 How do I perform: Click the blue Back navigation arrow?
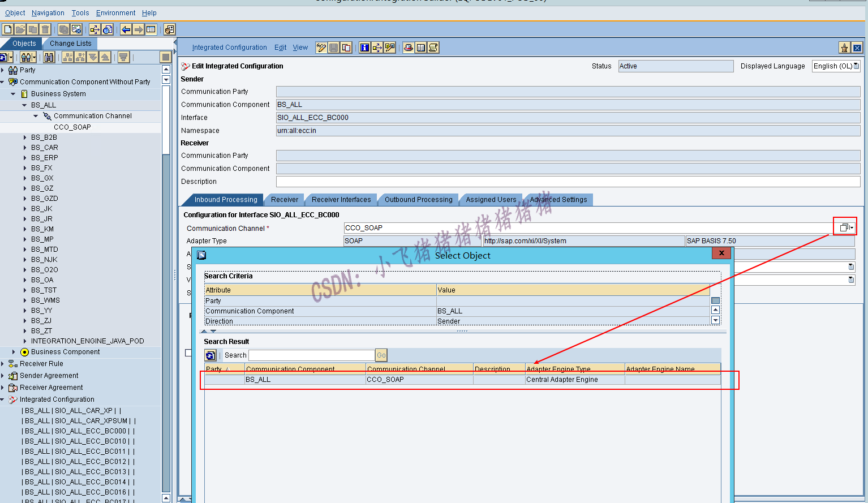(x=126, y=29)
